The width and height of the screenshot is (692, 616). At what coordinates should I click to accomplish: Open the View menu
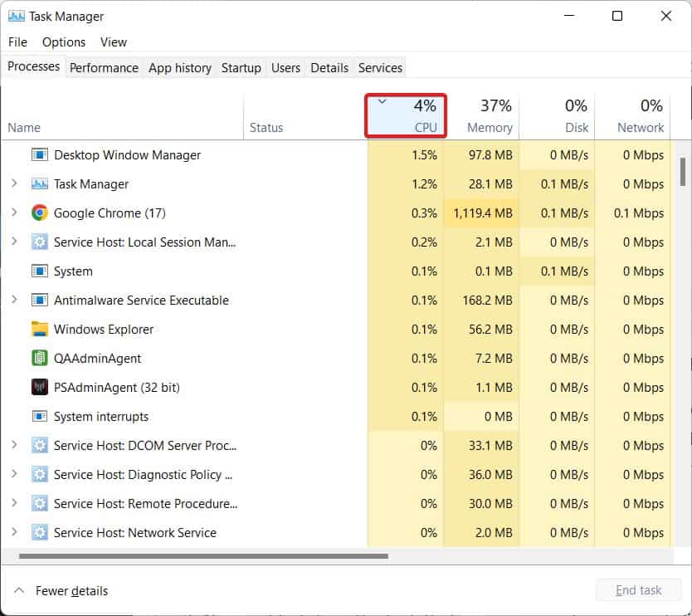point(114,42)
